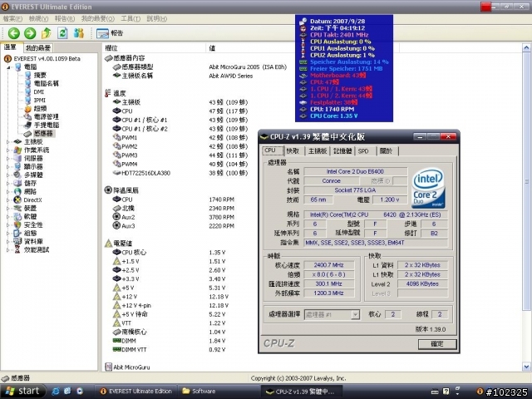Open the Favorites (O) menu in EVEREST
This screenshot has height=399, width=532.
coord(98,18)
